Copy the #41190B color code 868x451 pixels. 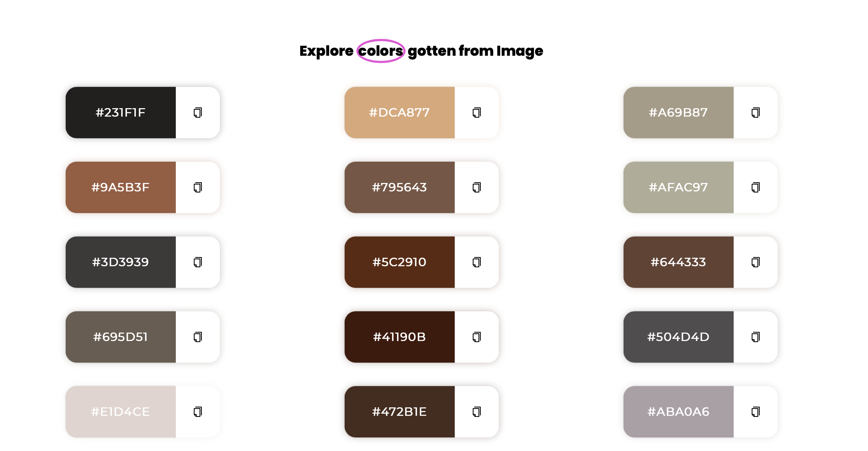pyautogui.click(x=476, y=337)
